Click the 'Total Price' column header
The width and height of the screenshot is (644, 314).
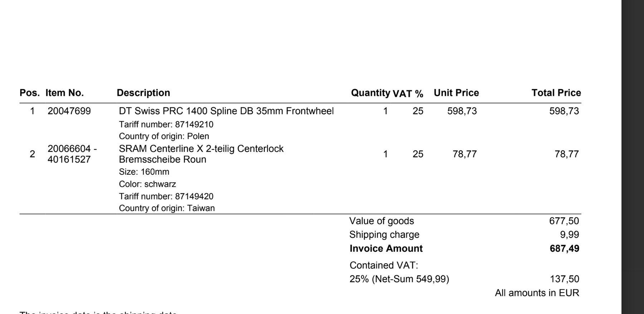click(x=556, y=93)
